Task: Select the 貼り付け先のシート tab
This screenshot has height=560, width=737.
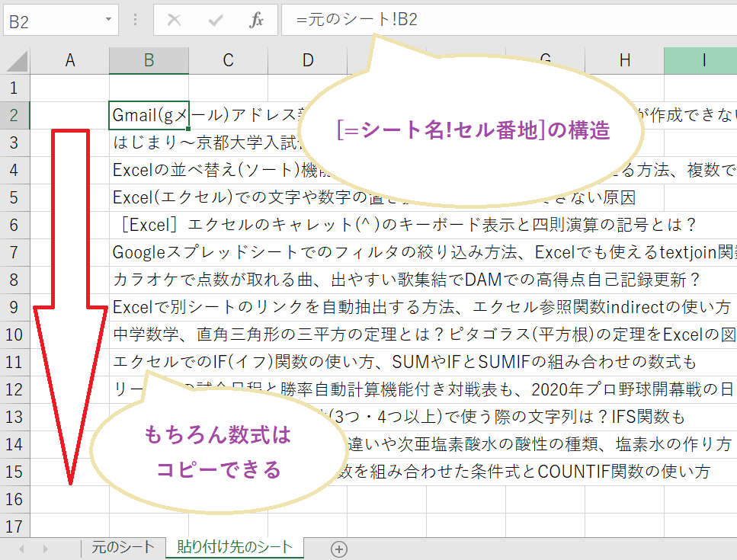Action: click(x=235, y=547)
